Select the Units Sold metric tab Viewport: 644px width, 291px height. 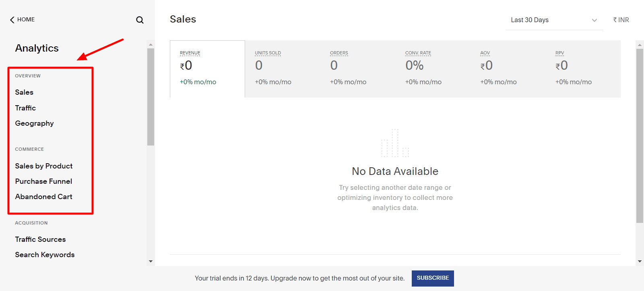click(282, 69)
